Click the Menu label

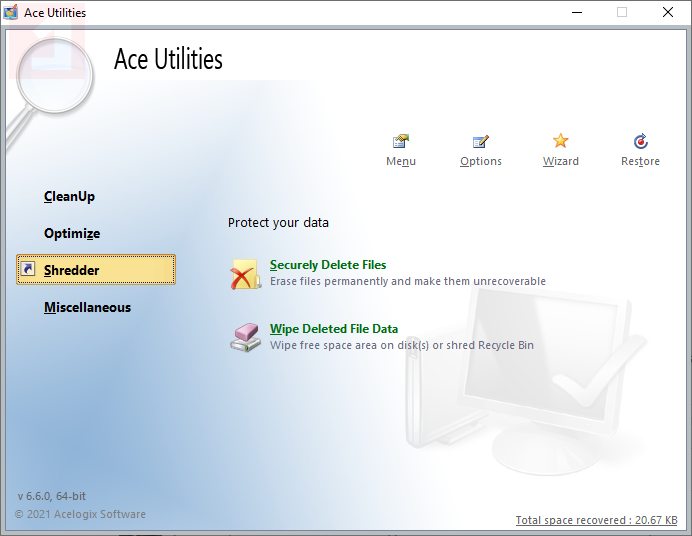[401, 161]
